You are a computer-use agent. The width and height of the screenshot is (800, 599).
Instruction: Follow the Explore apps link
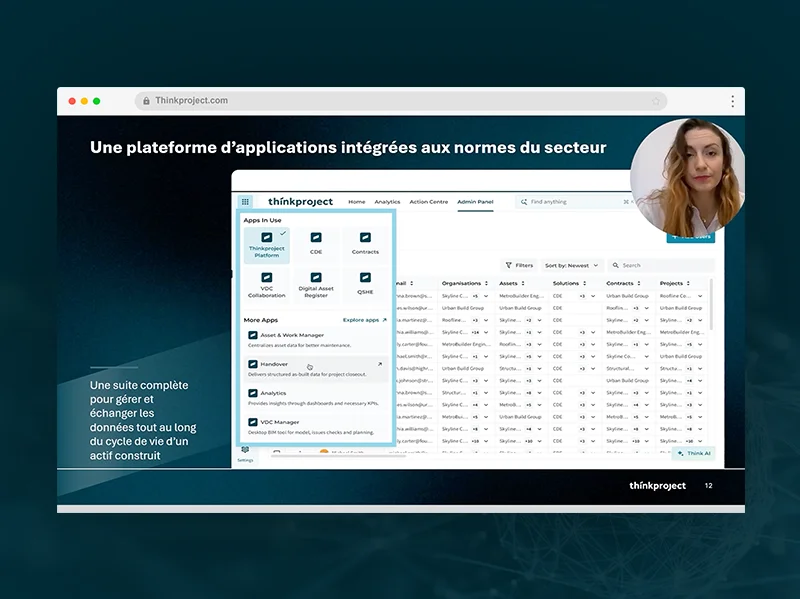point(364,320)
